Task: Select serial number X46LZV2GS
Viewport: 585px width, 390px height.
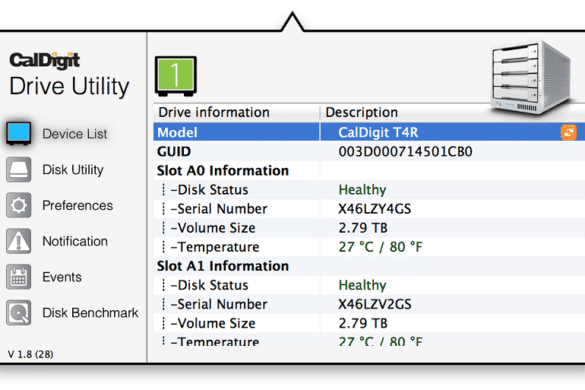Action: (375, 304)
